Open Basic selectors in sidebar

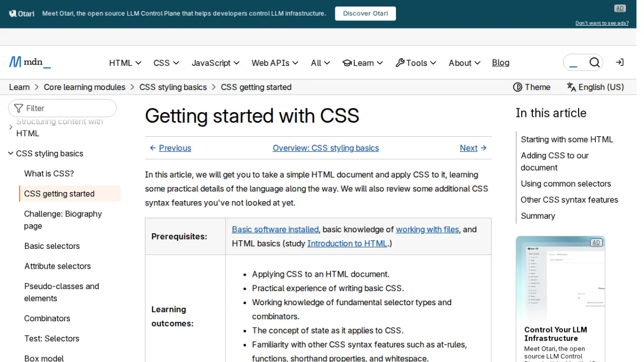point(52,246)
